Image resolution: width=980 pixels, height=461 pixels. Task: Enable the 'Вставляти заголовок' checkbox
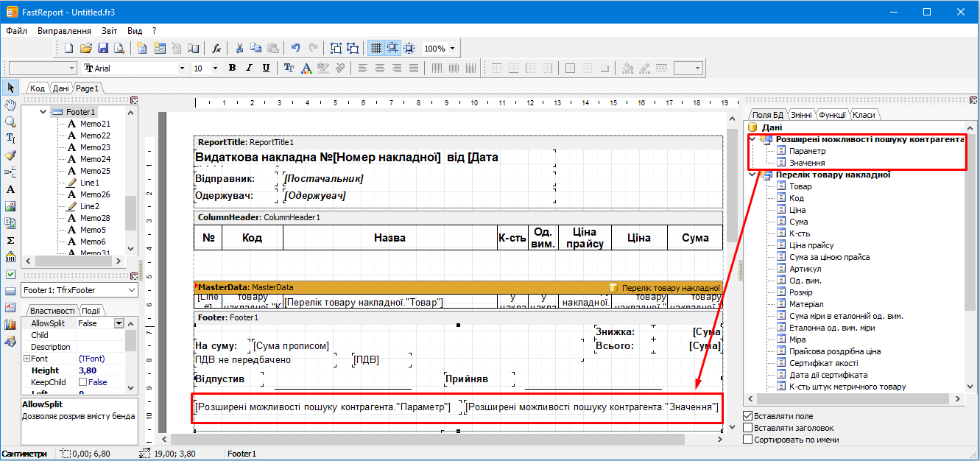[748, 428]
